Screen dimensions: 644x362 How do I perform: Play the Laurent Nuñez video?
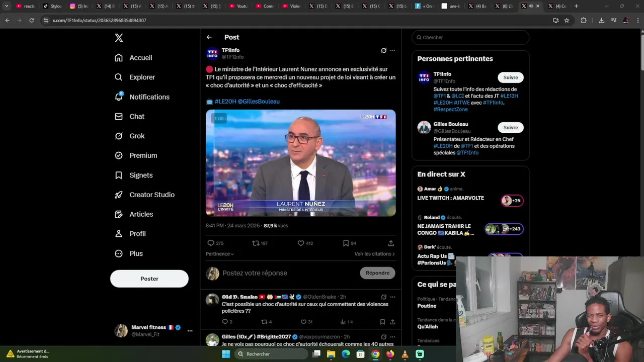point(301,163)
